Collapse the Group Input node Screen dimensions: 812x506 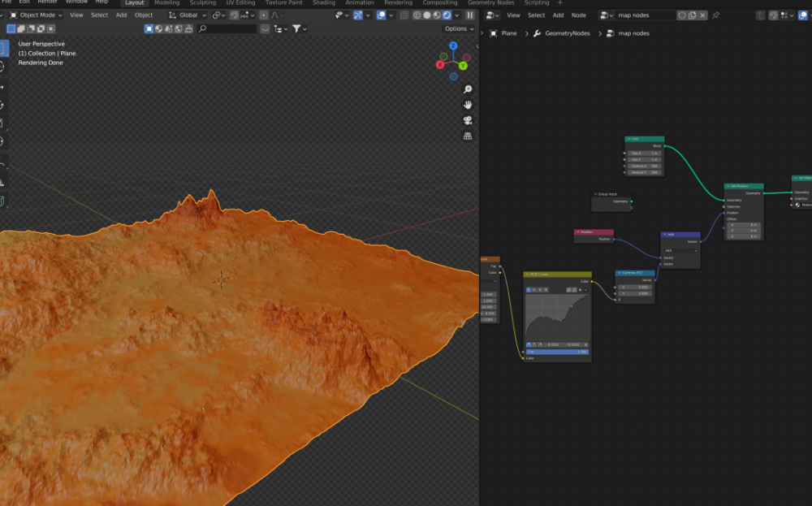pyautogui.click(x=595, y=193)
